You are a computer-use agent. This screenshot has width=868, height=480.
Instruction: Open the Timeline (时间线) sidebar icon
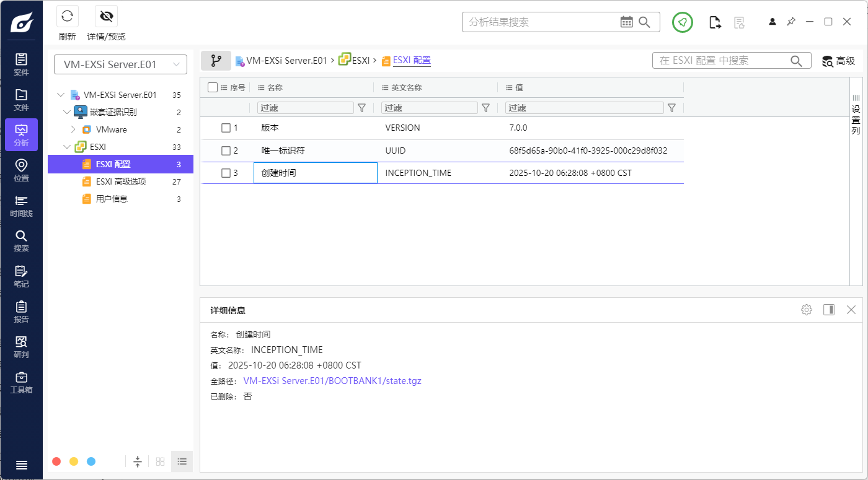tap(21, 206)
